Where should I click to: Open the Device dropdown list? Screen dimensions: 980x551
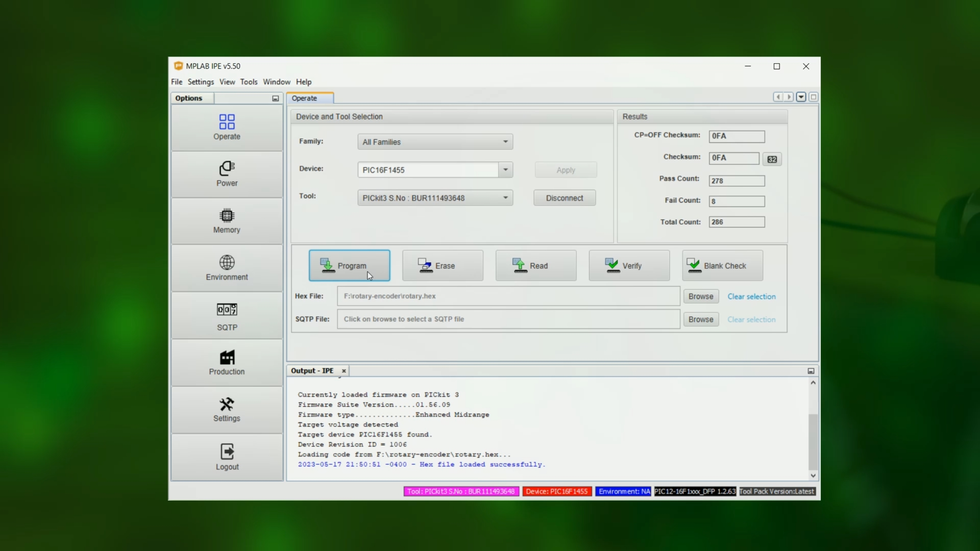505,170
